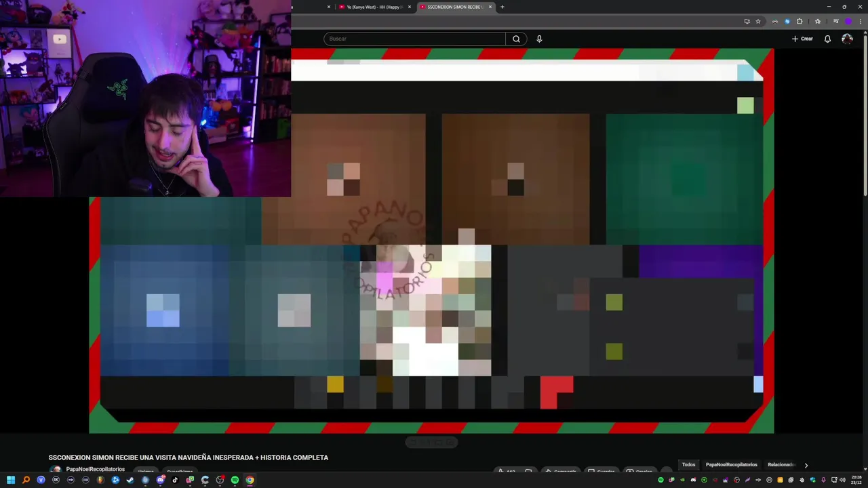The height and width of the screenshot is (488, 868).
Task: Open Spotify from the taskbar
Action: tap(235, 480)
